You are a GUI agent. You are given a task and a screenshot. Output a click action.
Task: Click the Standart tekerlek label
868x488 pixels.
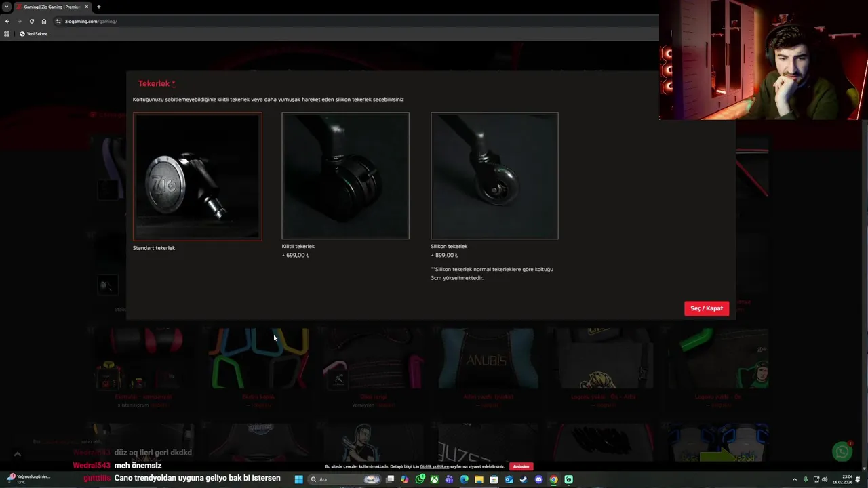(154, 248)
